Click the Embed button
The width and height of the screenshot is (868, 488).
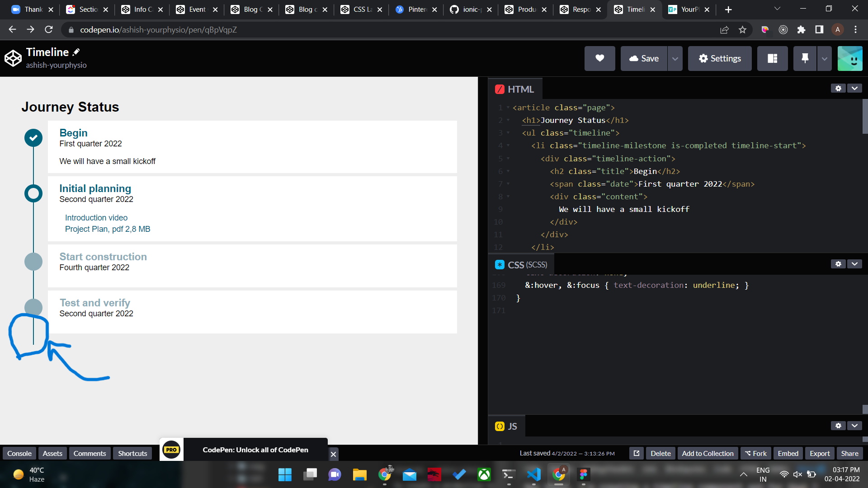(x=788, y=454)
